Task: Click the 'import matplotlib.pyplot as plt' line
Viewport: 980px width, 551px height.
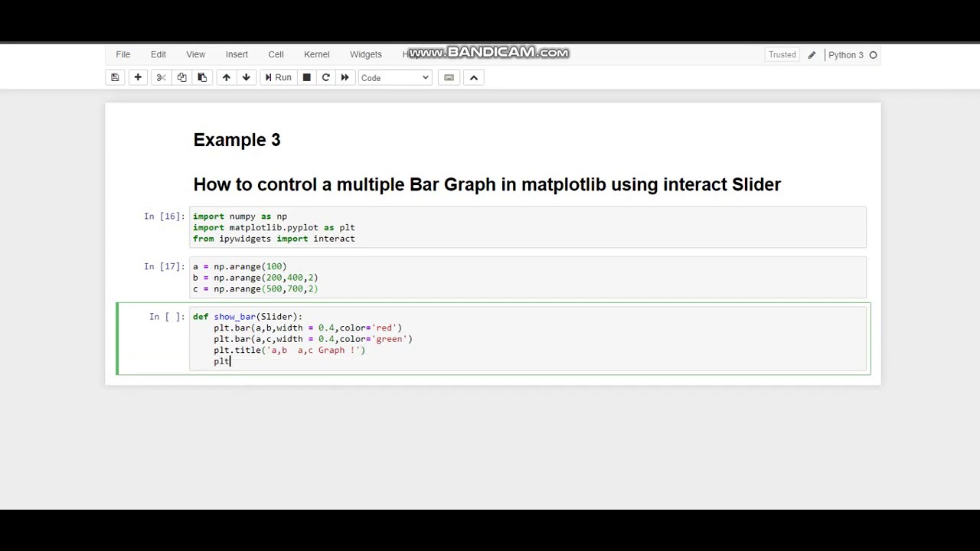Action: (x=273, y=228)
